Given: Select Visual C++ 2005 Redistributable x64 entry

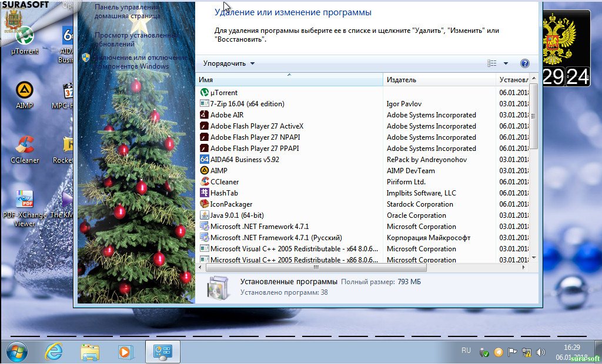Looking at the screenshot, I should 294,248.
